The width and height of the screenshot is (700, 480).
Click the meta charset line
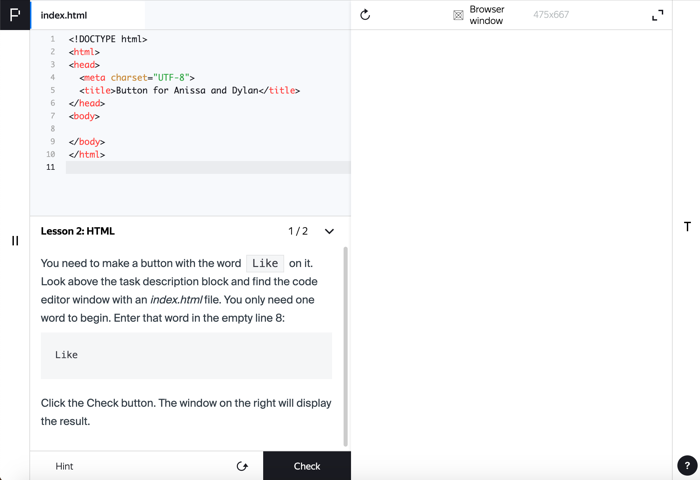[x=137, y=78]
